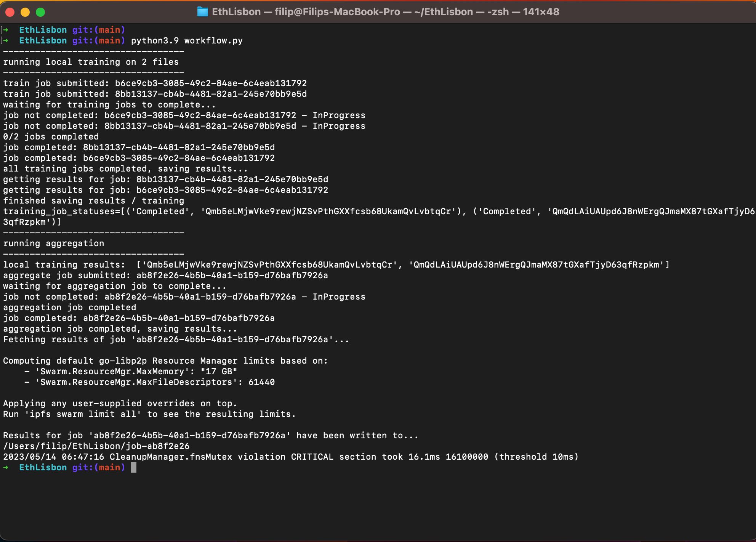Image resolution: width=756 pixels, height=542 pixels.
Task: Click 'Applying any user-supplied overrides on top.'
Action: (x=120, y=403)
